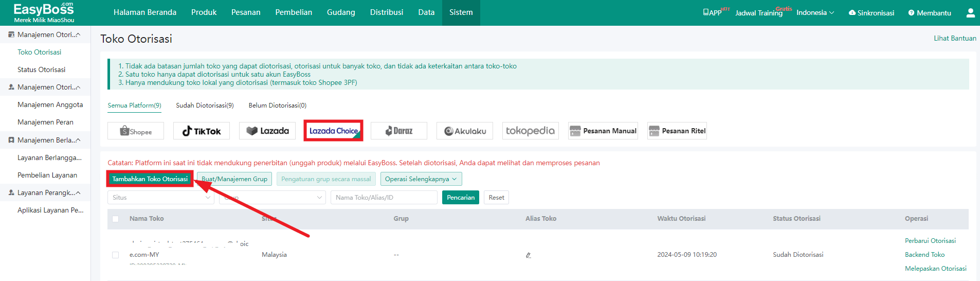The width and height of the screenshot is (980, 281).
Task: Click Pengaturan grup secara massal button
Action: 326,179
